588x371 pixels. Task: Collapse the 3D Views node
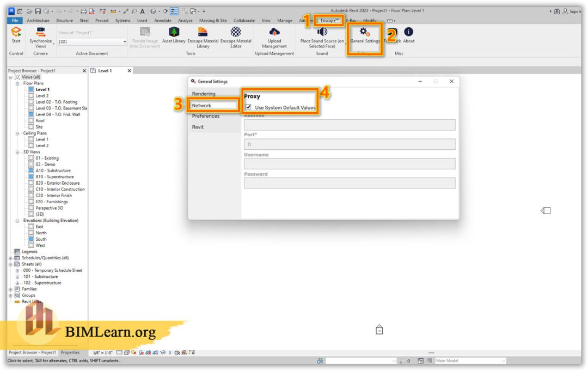click(x=17, y=153)
